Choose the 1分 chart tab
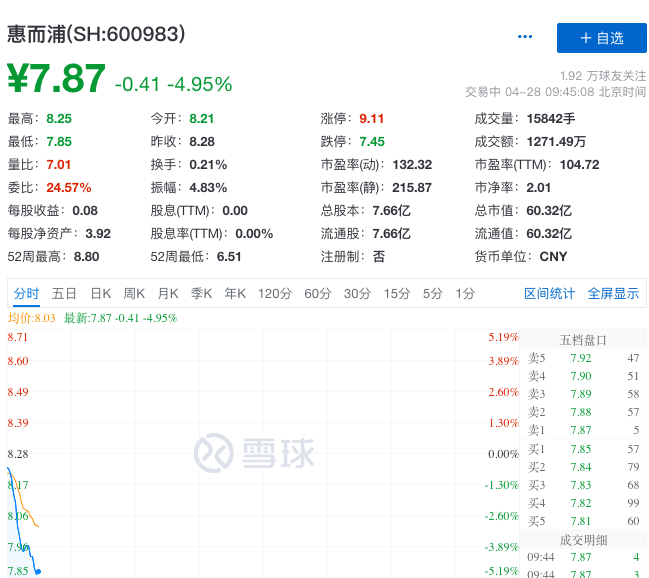This screenshot has height=578, width=649. tap(465, 294)
